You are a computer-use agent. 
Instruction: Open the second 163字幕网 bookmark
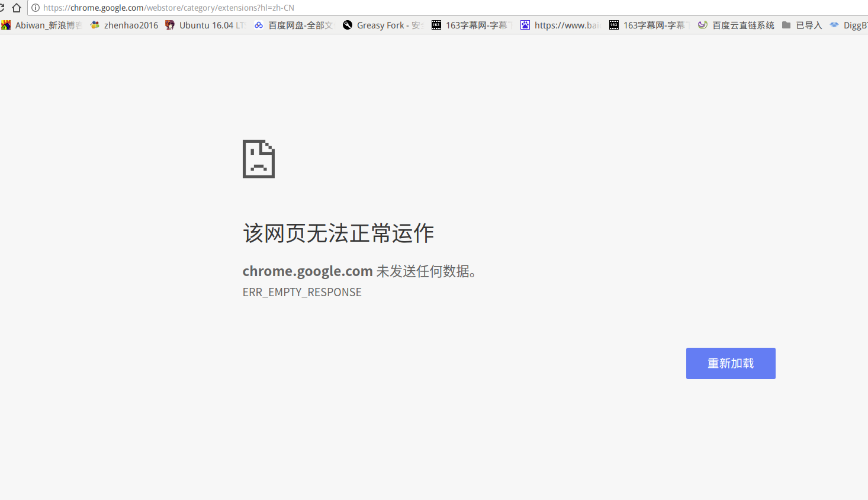(650, 25)
